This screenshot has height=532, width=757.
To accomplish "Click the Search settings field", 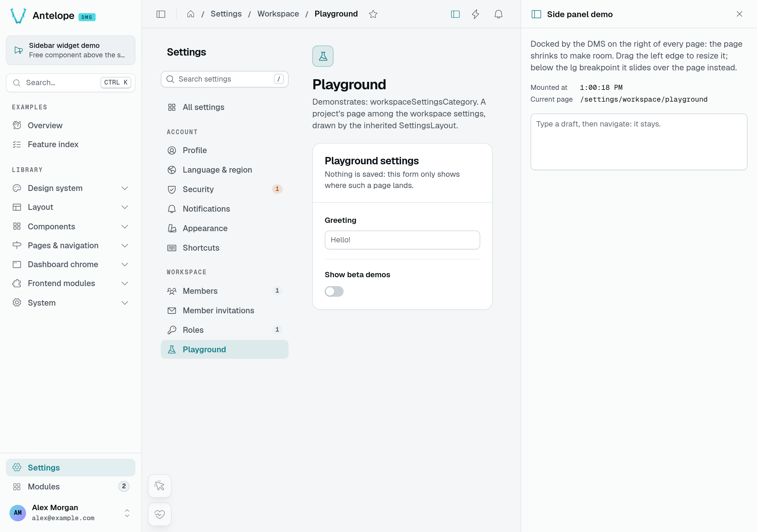I will [224, 79].
